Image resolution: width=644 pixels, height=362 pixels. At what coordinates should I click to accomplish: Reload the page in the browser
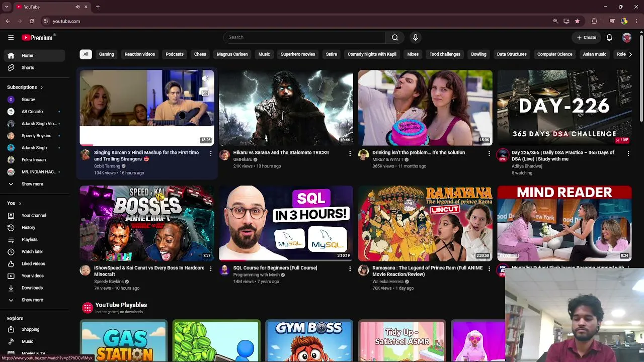pyautogui.click(x=32, y=21)
